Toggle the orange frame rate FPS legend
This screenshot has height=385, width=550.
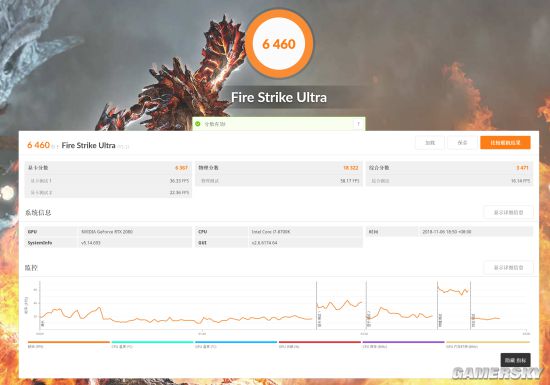click(69, 344)
